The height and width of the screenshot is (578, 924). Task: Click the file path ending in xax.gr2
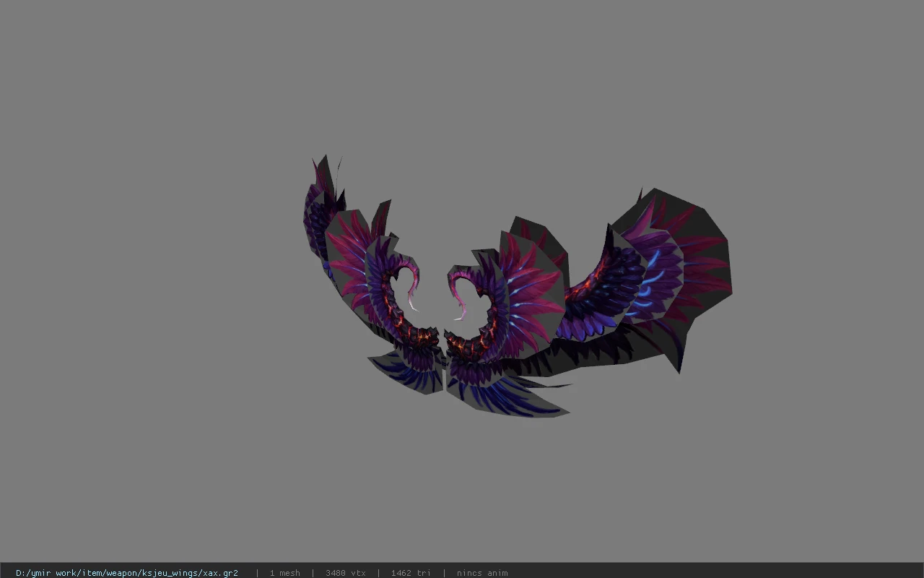click(127, 573)
